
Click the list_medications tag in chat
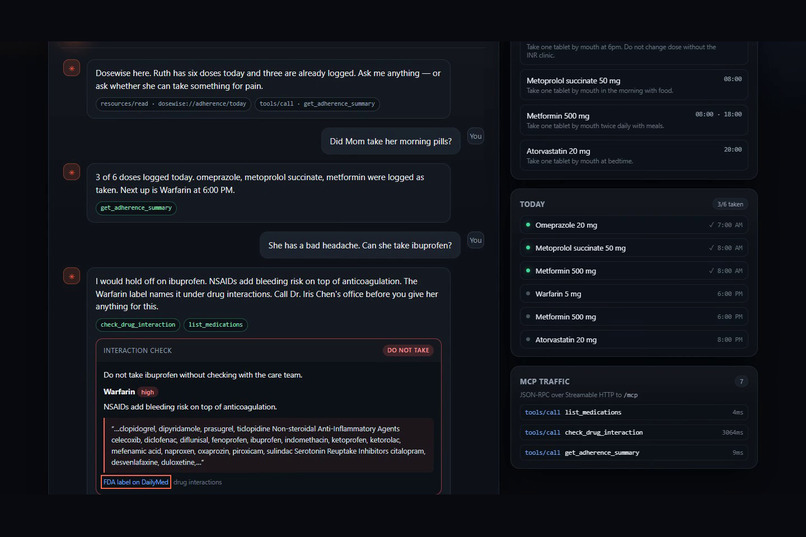pyautogui.click(x=215, y=325)
